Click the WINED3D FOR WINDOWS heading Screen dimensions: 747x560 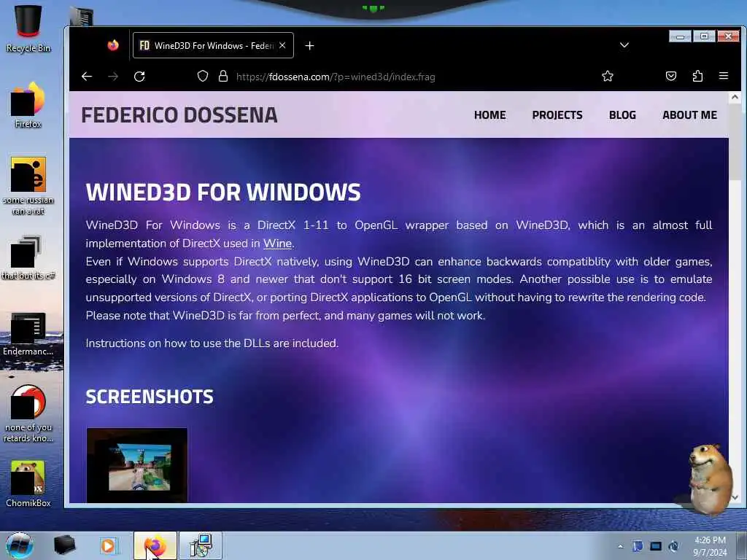tap(223, 192)
